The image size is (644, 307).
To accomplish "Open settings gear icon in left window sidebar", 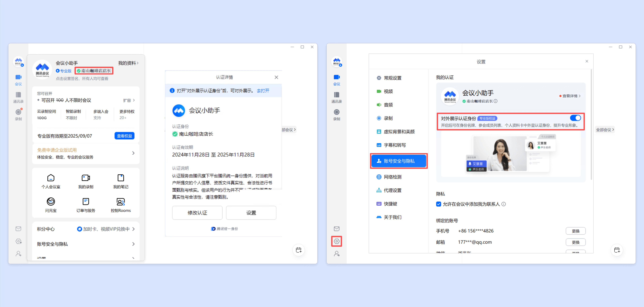I will tap(18, 241).
